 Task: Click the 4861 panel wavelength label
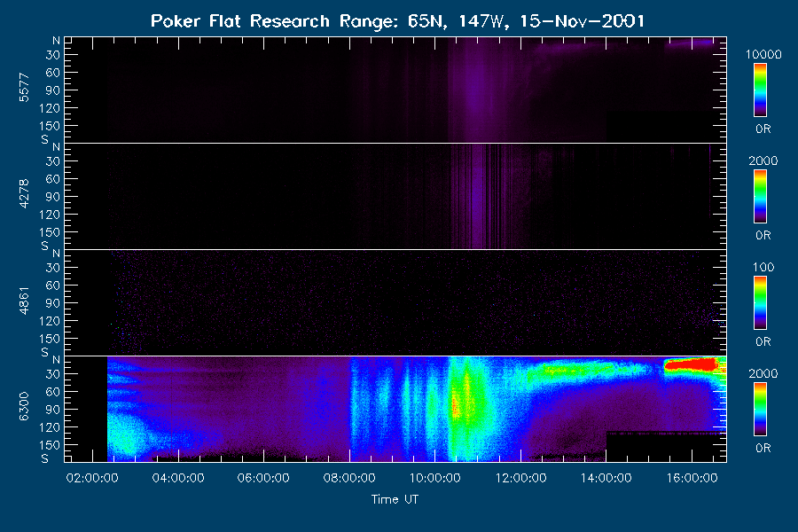pos(24,301)
